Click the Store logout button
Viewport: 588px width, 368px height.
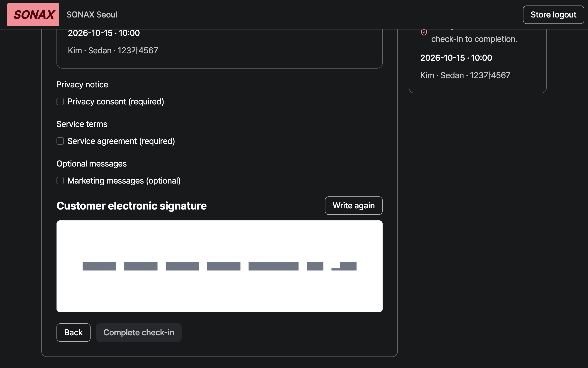(554, 14)
